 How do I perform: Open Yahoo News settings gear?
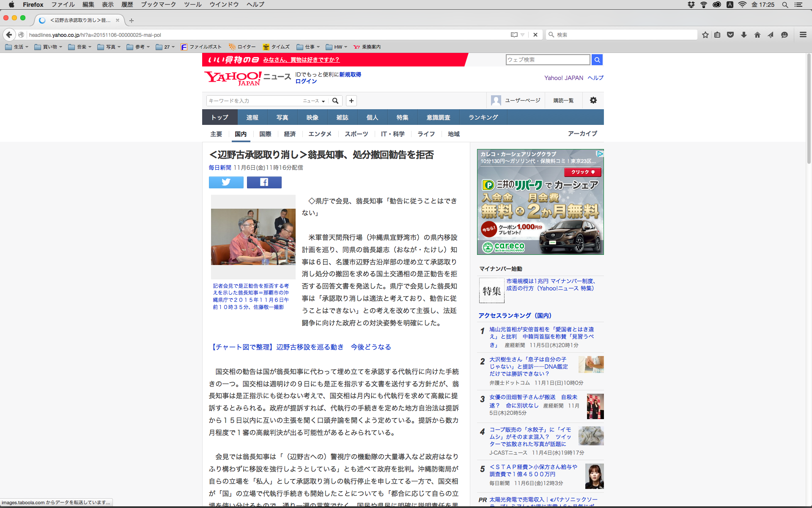[593, 100]
